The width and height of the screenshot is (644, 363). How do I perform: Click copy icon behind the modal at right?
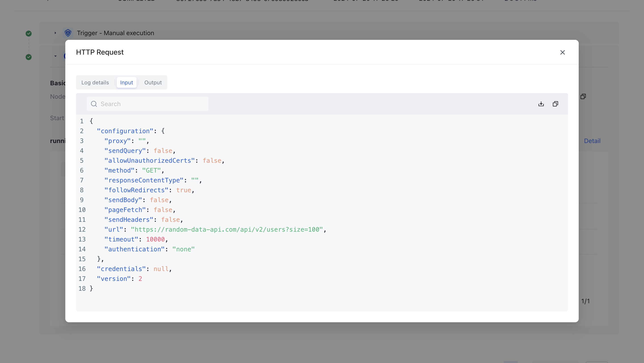[x=583, y=96]
